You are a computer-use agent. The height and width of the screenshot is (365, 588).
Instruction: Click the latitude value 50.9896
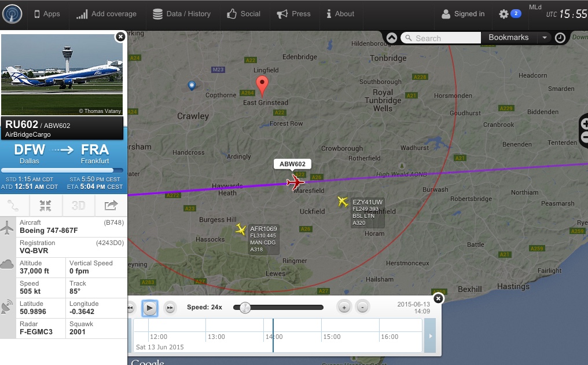click(33, 312)
